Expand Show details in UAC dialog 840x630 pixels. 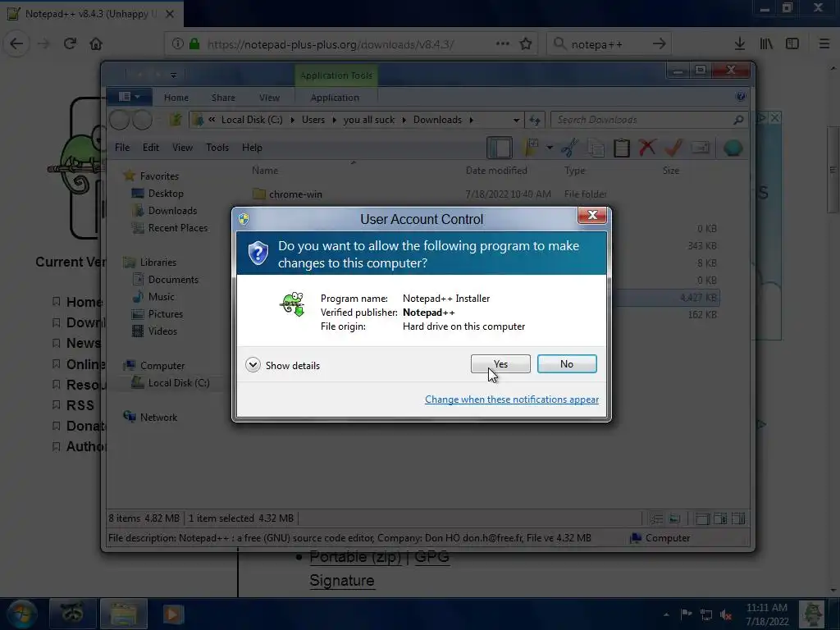click(283, 365)
